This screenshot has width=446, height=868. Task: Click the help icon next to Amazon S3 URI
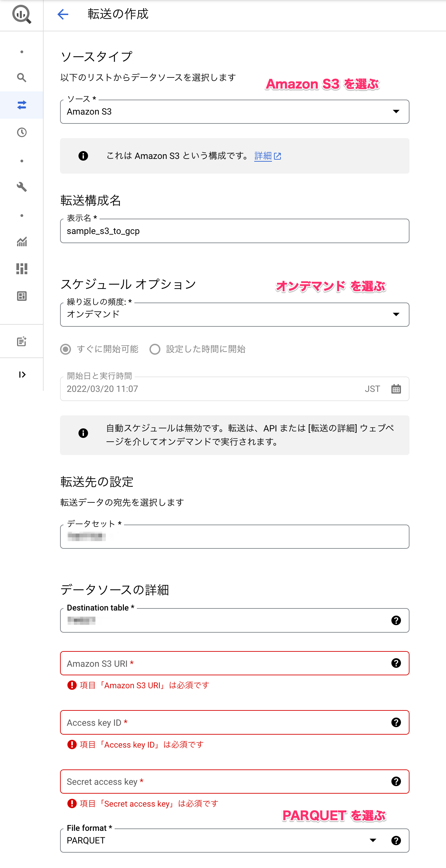pos(396,663)
